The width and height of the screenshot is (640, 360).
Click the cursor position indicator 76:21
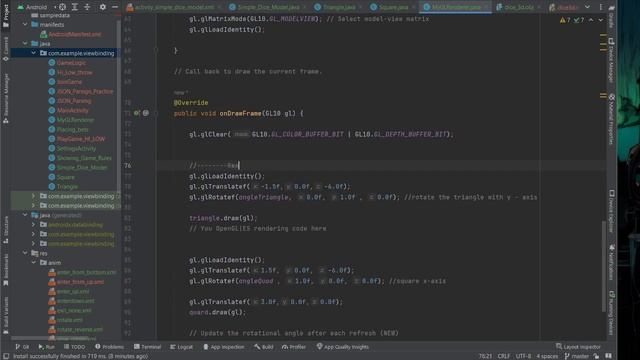[484, 356]
